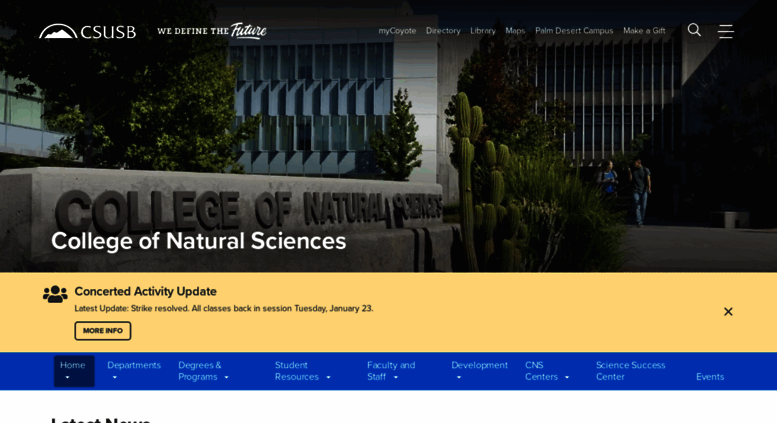Screen dimensions: 777x423
Task: Open the myCoyote link
Action: pyautogui.click(x=397, y=31)
